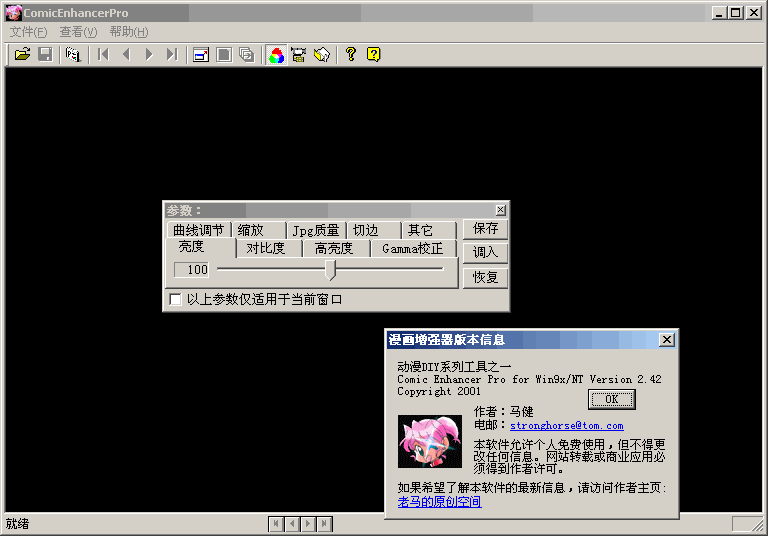Click the color adjustment RGB icon

(277, 54)
